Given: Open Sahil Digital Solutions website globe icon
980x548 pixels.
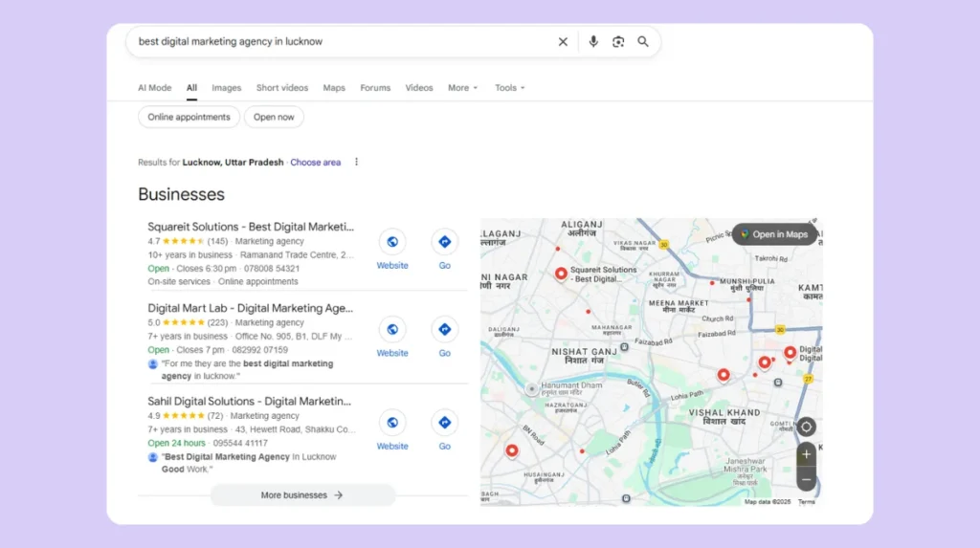Looking at the screenshot, I should tap(392, 423).
